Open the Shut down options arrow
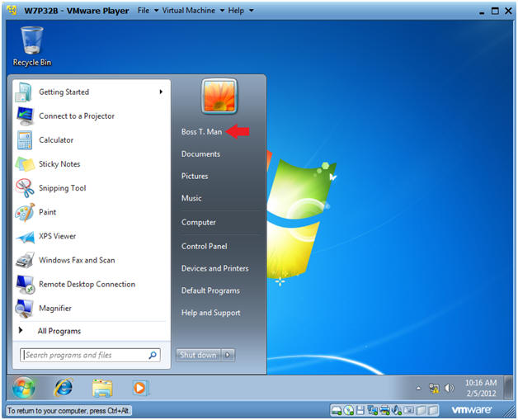Image resolution: width=518 pixels, height=420 pixels. click(228, 356)
